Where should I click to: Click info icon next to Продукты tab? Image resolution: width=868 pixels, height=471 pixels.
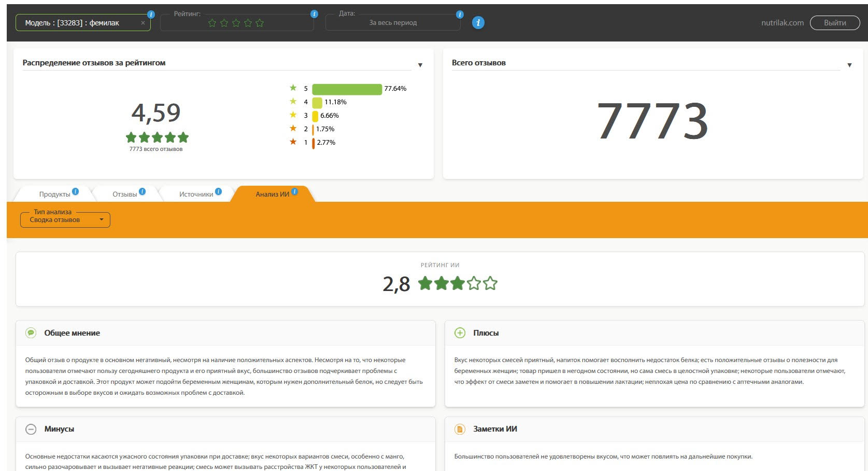76,191
